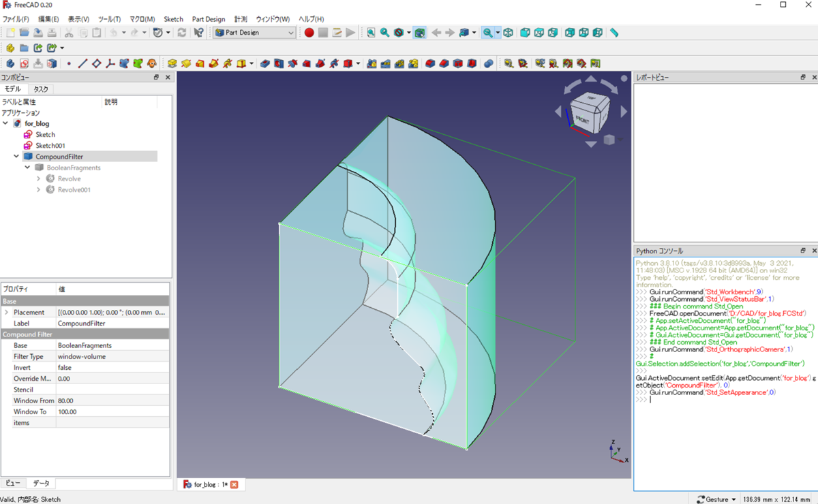Select the Sketch item in tree
The image size is (818, 504).
pyautogui.click(x=45, y=135)
